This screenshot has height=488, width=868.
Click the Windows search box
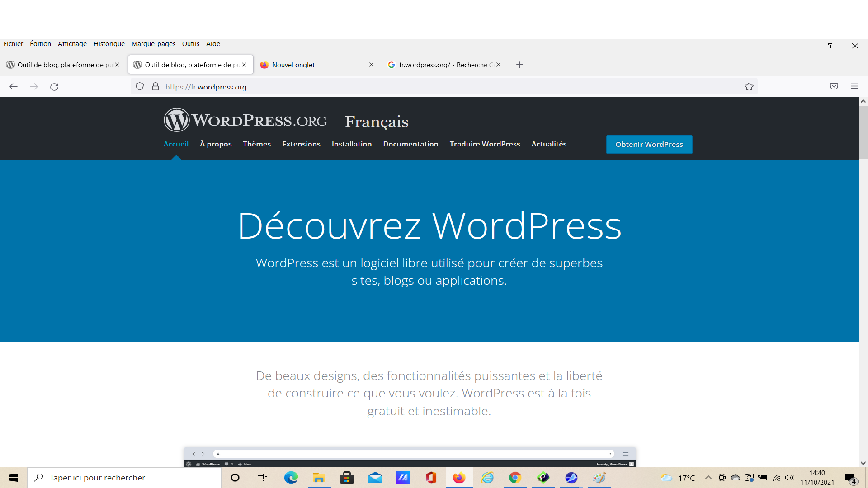(x=124, y=478)
